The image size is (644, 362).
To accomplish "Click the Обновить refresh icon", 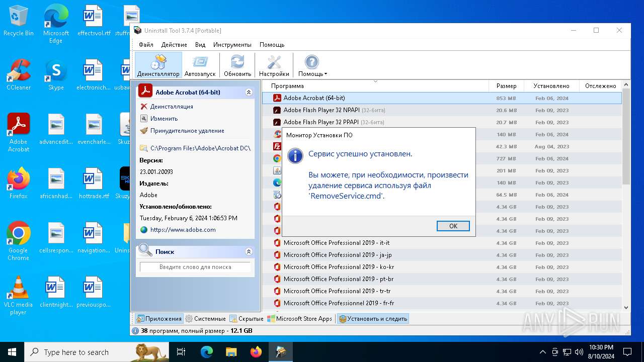I will [237, 65].
